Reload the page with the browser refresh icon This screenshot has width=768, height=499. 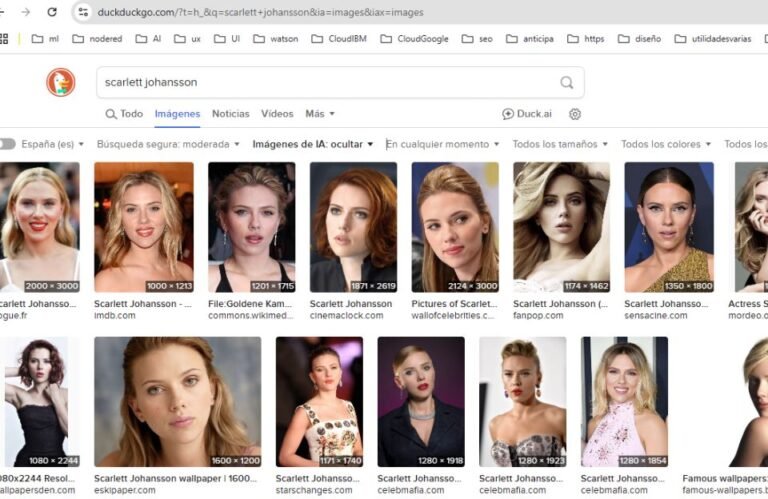[52, 12]
